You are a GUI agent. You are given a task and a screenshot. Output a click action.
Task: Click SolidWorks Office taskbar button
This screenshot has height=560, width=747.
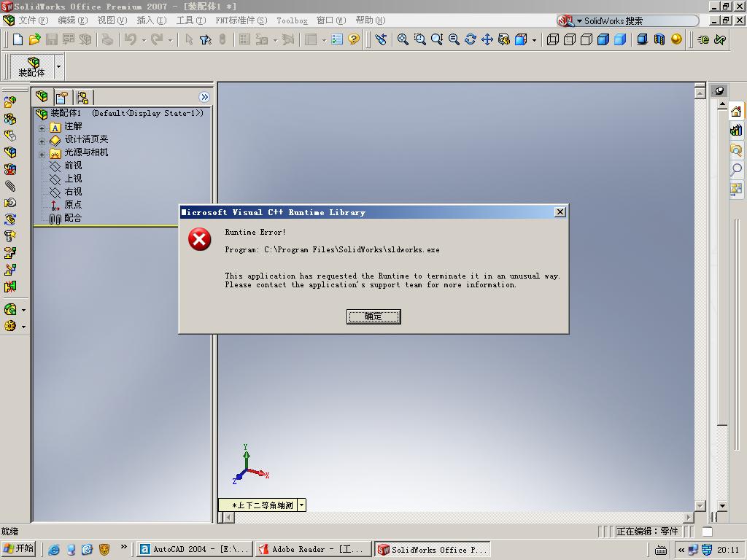[433, 549]
